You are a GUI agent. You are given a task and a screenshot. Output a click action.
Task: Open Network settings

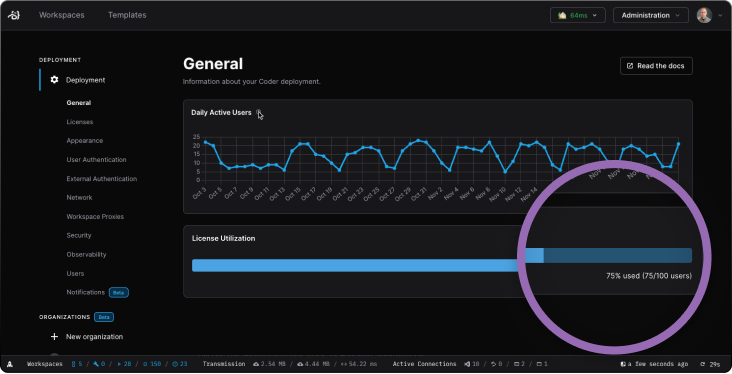point(79,198)
